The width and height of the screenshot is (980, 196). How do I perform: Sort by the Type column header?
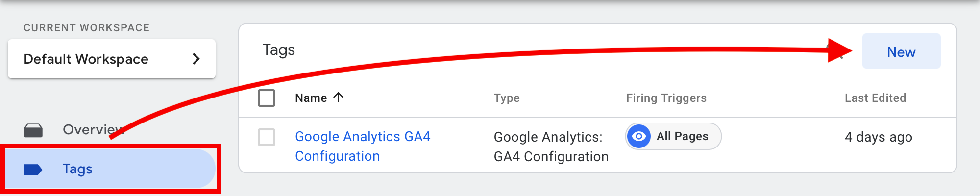click(x=507, y=98)
